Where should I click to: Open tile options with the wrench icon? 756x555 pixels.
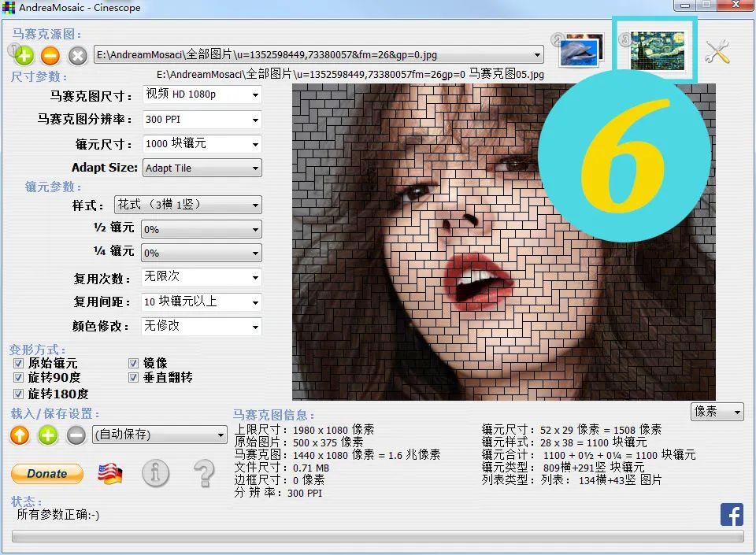718,50
